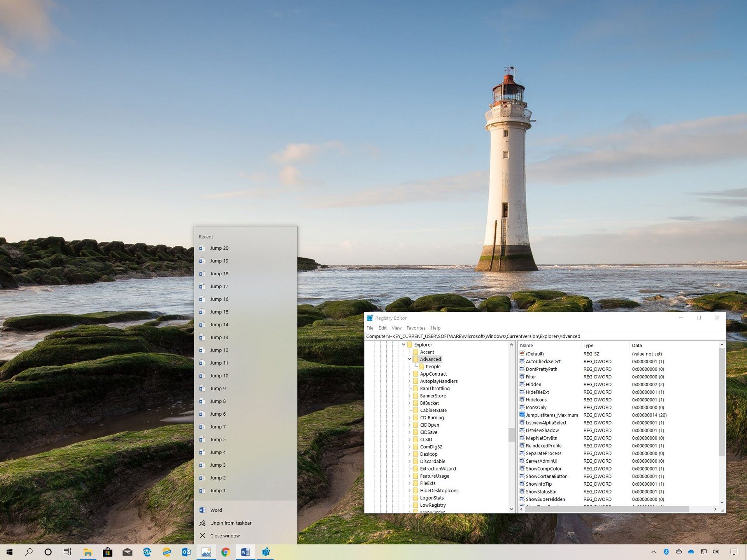Expand the AppContract registry key
The height and width of the screenshot is (560, 747).
tap(409, 374)
